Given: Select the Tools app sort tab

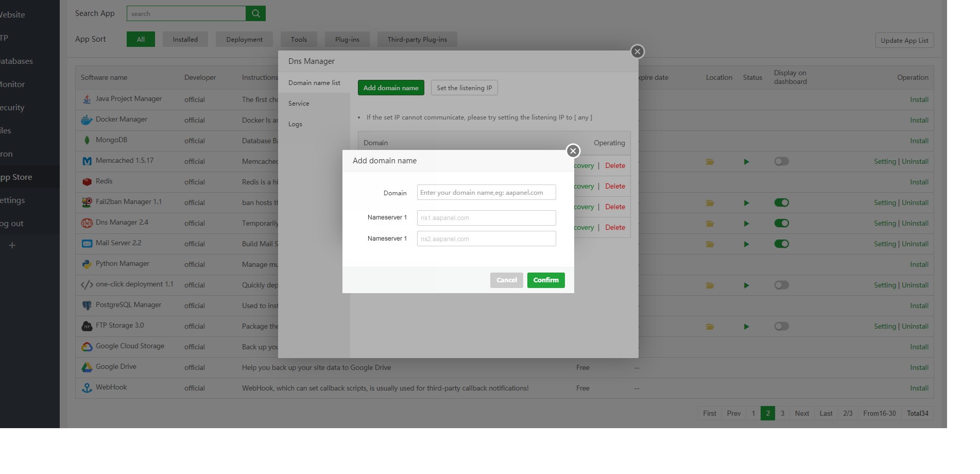Looking at the screenshot, I should [299, 40].
